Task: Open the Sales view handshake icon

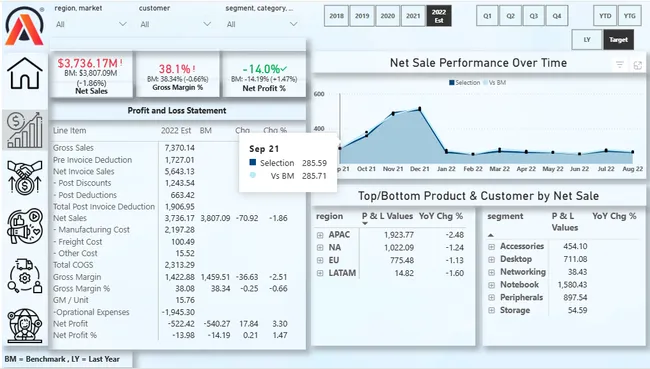Action: tap(24, 177)
